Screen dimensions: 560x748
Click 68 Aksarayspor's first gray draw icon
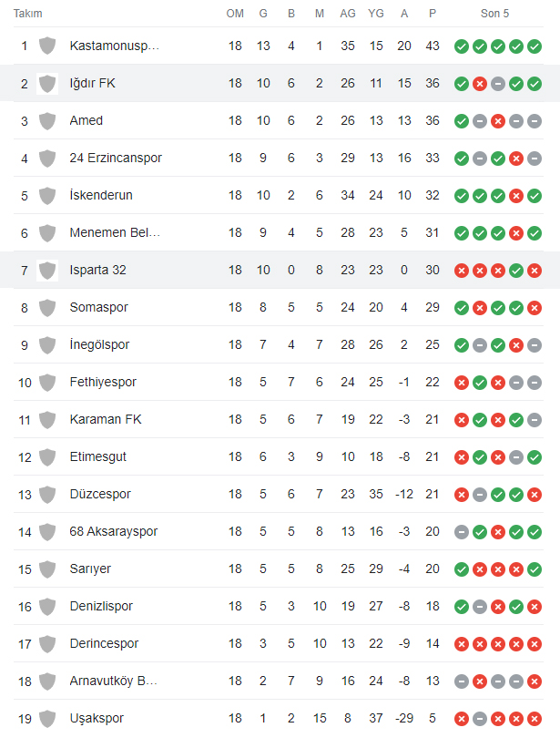click(x=462, y=532)
